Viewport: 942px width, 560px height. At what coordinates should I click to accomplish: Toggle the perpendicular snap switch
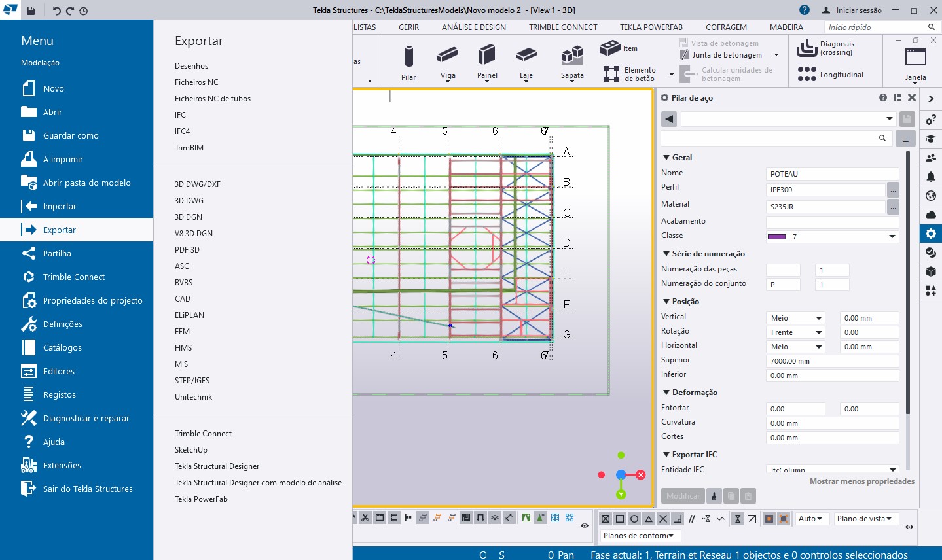[678, 519]
